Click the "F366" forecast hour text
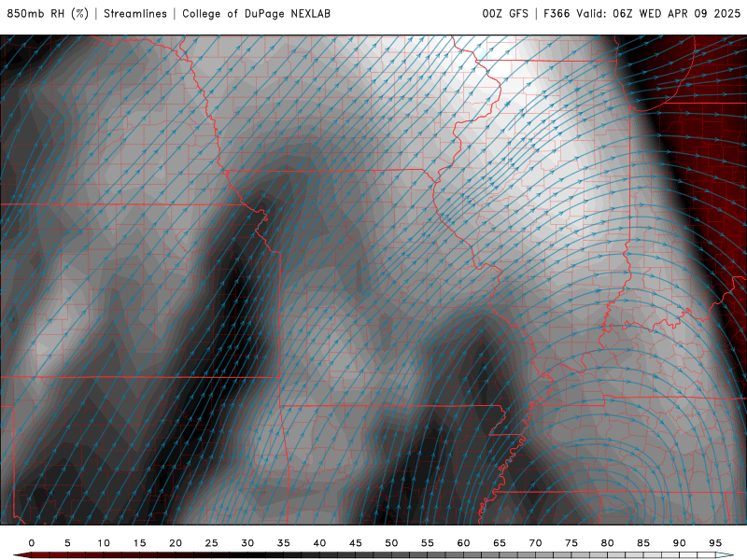Screen dimensions: 747x560 coord(557,13)
